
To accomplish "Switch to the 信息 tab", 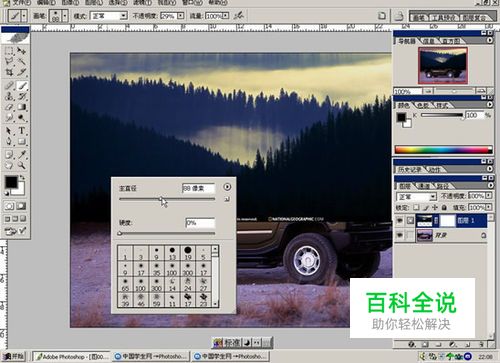I will click(429, 41).
